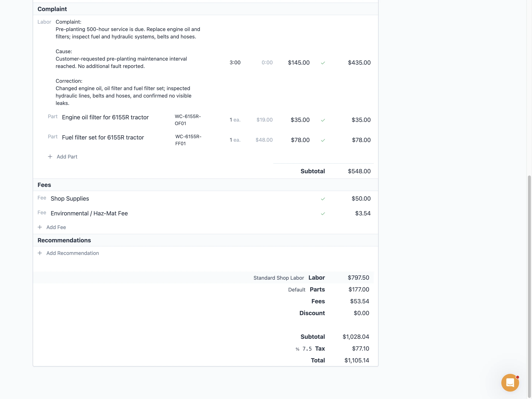Click the Default parts pricing label
The height and width of the screenshot is (399, 532).
[296, 290]
